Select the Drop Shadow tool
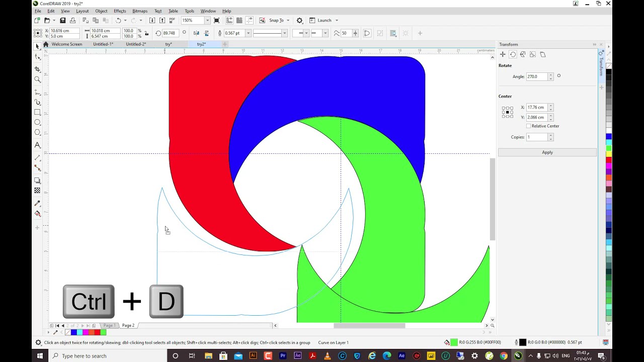The width and height of the screenshot is (644, 362). click(37, 180)
